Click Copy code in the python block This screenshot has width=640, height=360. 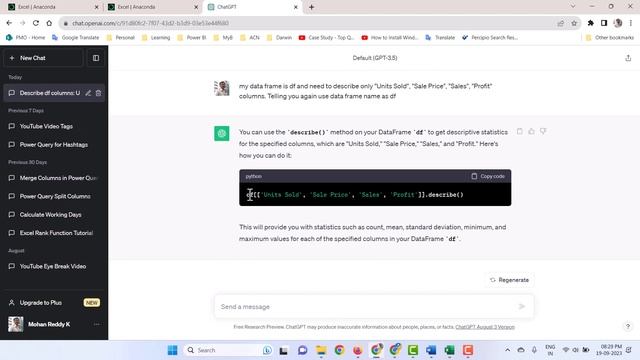[488, 176]
